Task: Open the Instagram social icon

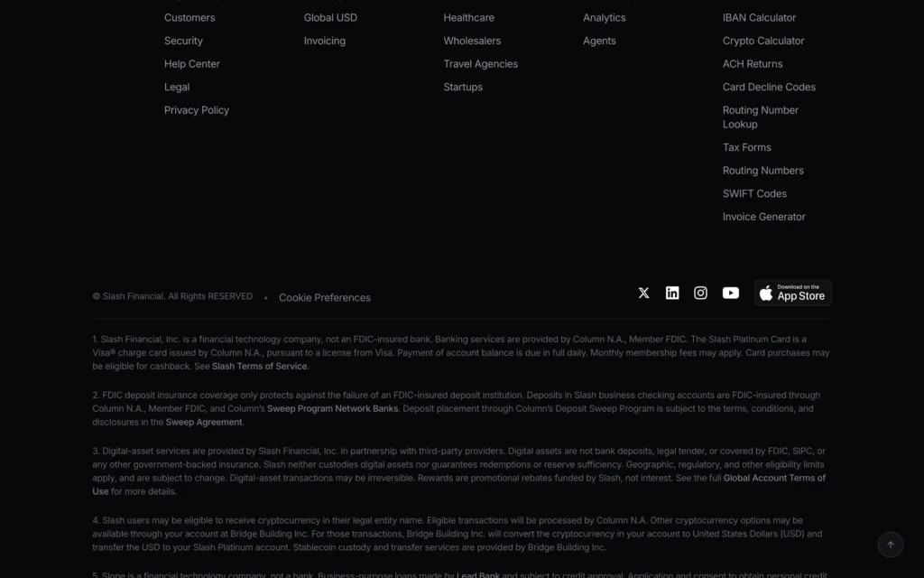Action: pyautogui.click(x=700, y=294)
